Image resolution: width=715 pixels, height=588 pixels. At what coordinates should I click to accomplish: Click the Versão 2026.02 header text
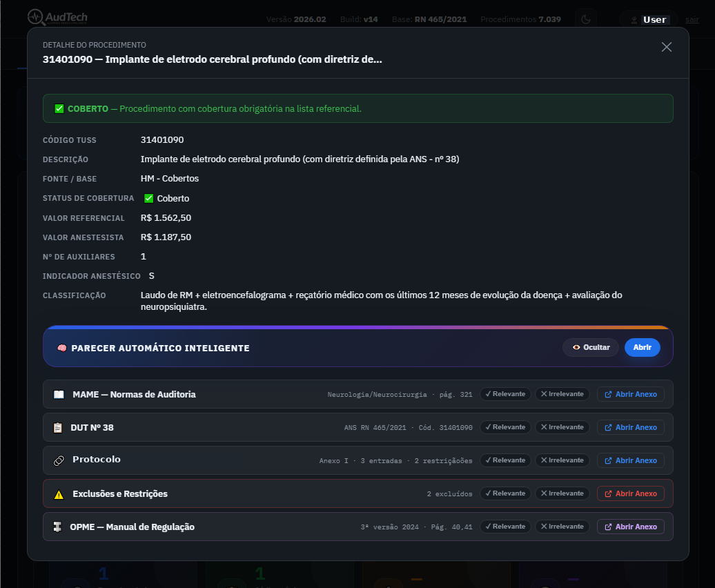pyautogui.click(x=296, y=19)
